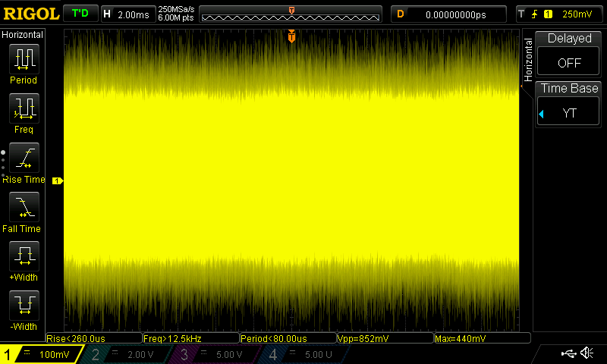Select the +Width measurement icon

click(x=24, y=256)
